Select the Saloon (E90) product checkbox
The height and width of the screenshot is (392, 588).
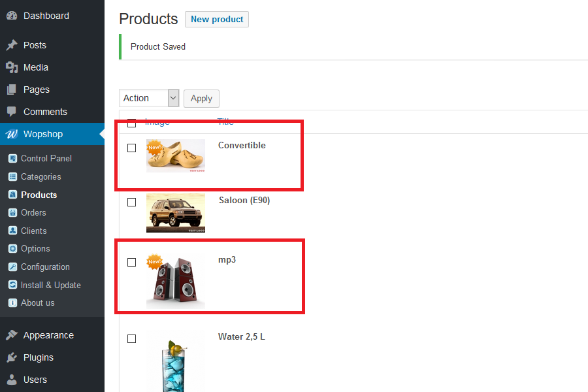[x=131, y=203]
